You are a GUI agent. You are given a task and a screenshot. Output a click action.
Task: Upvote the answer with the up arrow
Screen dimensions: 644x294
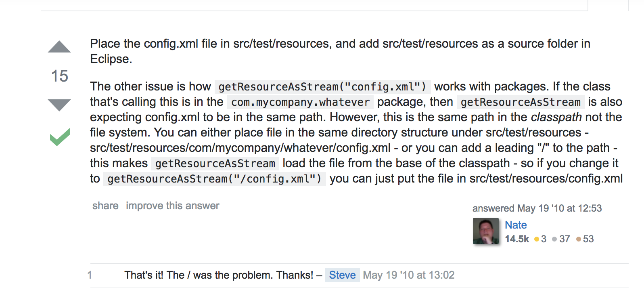click(x=59, y=47)
